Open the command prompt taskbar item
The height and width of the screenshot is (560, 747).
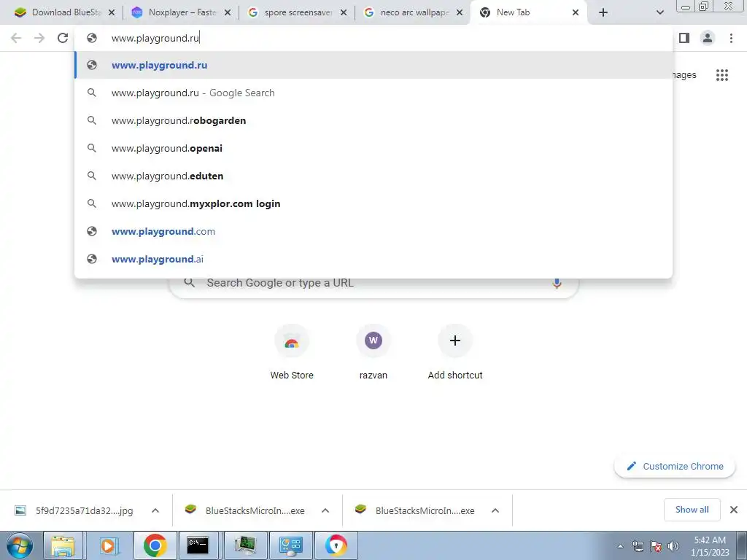[197, 545]
